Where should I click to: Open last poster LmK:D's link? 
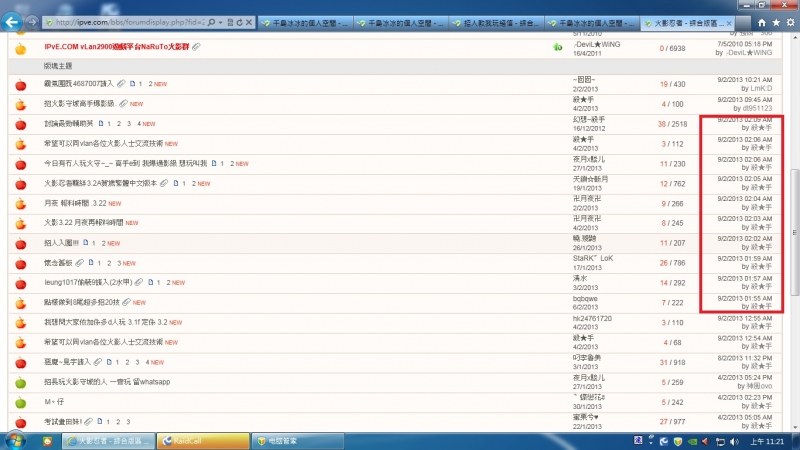[761, 88]
